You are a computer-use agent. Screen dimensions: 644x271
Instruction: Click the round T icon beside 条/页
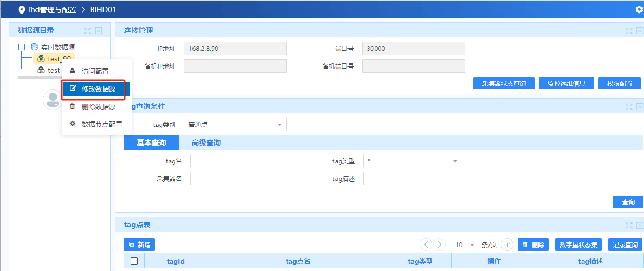pos(507,245)
